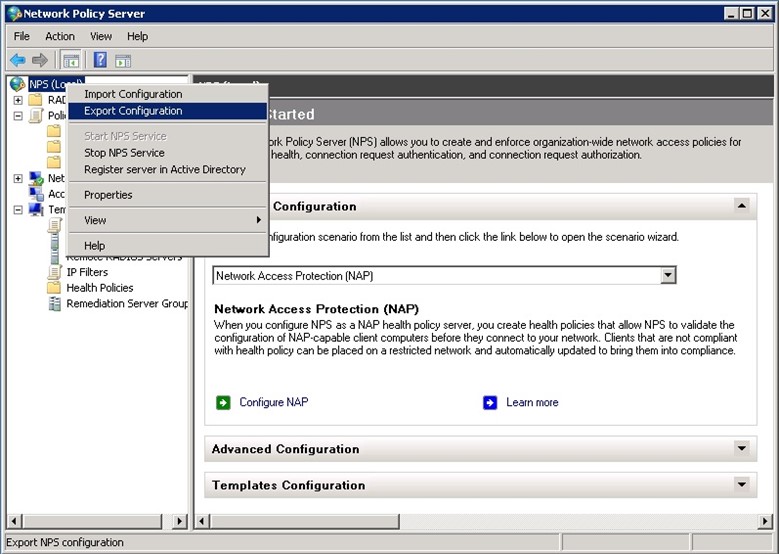Click the Configure NAP link

pos(274,402)
